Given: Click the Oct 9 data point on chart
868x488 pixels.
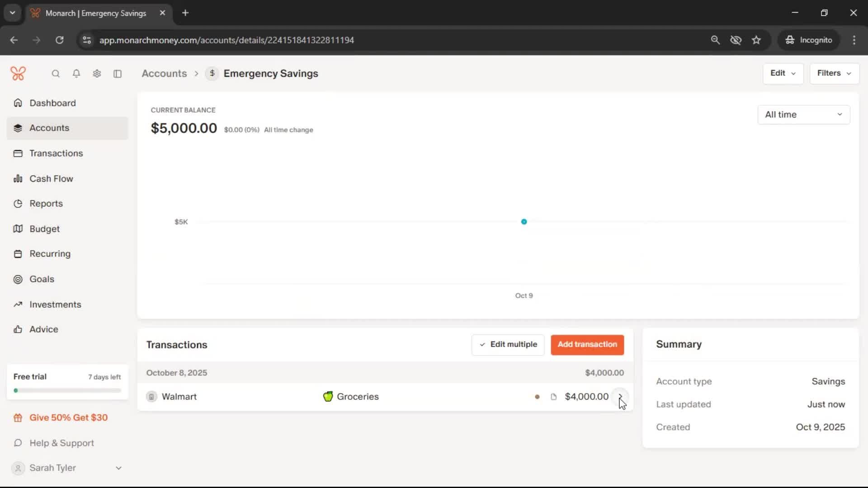Looking at the screenshot, I should pyautogui.click(x=524, y=222).
